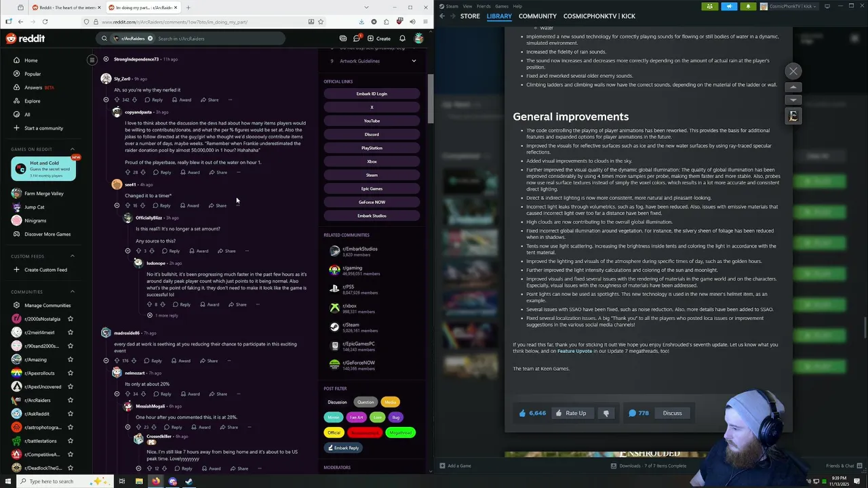
Task: Open Steam STORE tab
Action: click(x=470, y=16)
